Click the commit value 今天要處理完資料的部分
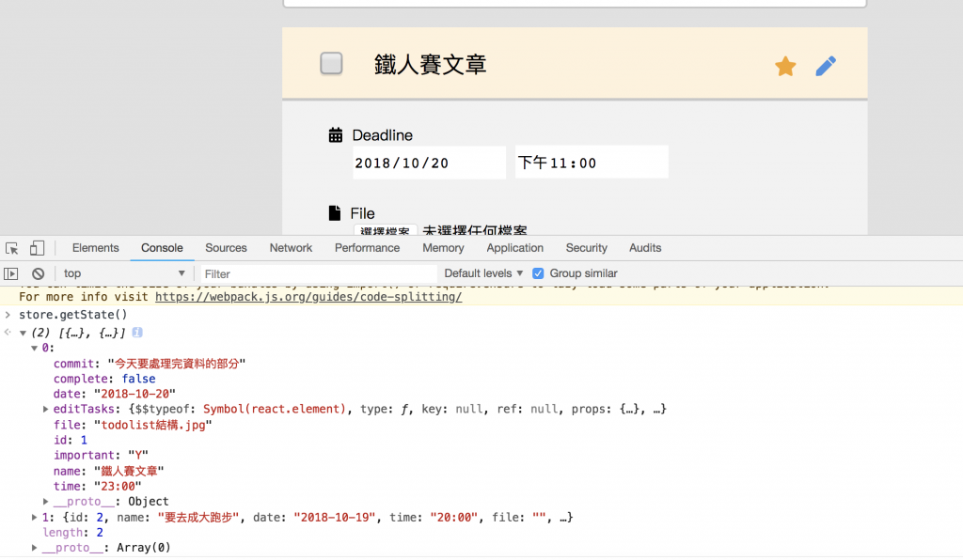The image size is (963, 560). tap(177, 364)
